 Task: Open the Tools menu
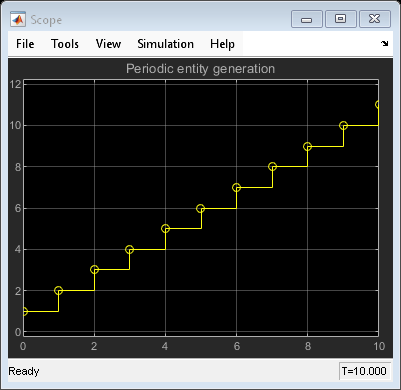click(65, 44)
